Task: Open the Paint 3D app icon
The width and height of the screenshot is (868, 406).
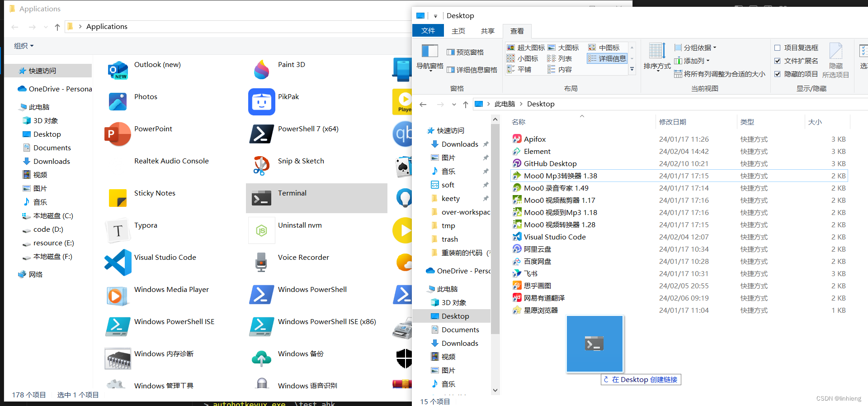Action: point(262,70)
